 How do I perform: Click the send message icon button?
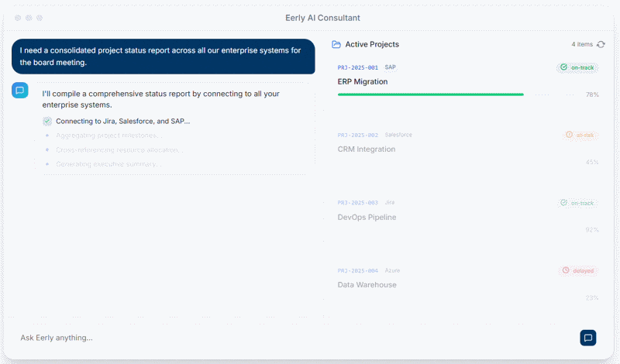click(588, 338)
